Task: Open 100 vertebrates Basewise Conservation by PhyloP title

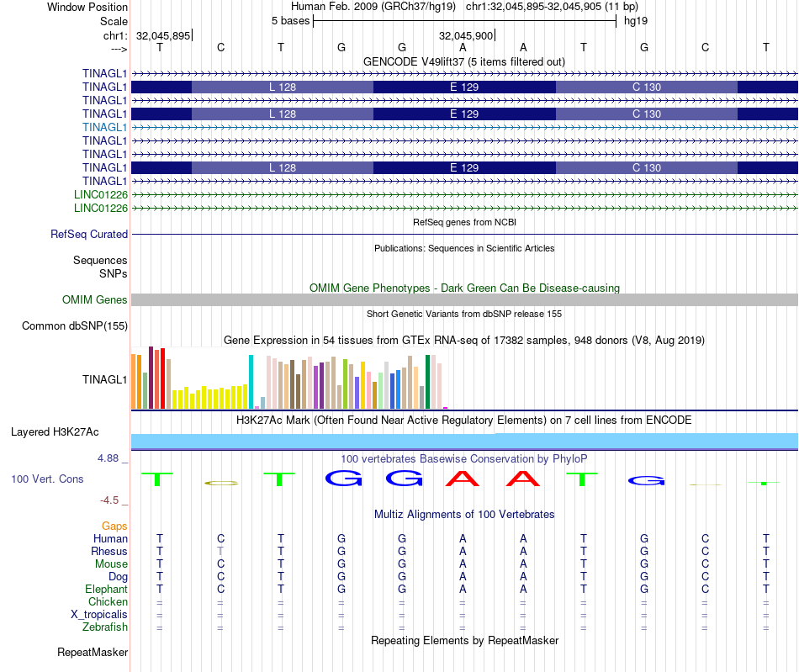Action: point(463,459)
